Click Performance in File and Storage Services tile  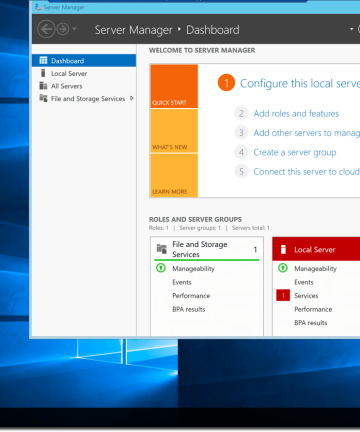pyautogui.click(x=191, y=296)
